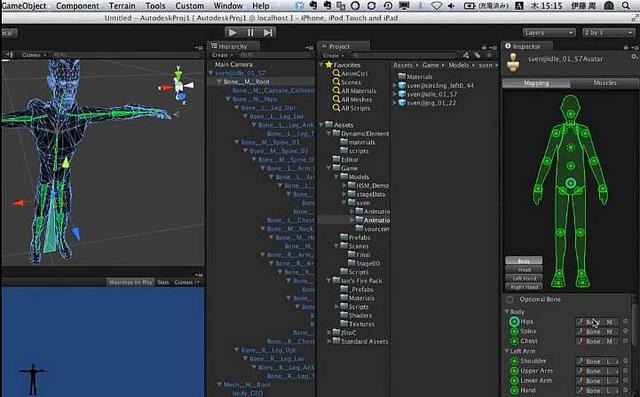Collapse the Left Arm section in Inspector
The image size is (640, 397).
[x=508, y=351]
